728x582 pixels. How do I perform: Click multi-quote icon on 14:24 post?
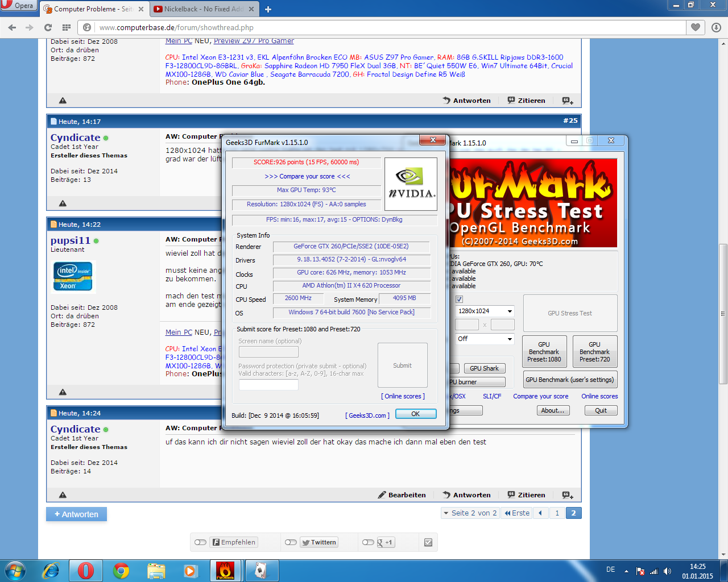click(568, 495)
